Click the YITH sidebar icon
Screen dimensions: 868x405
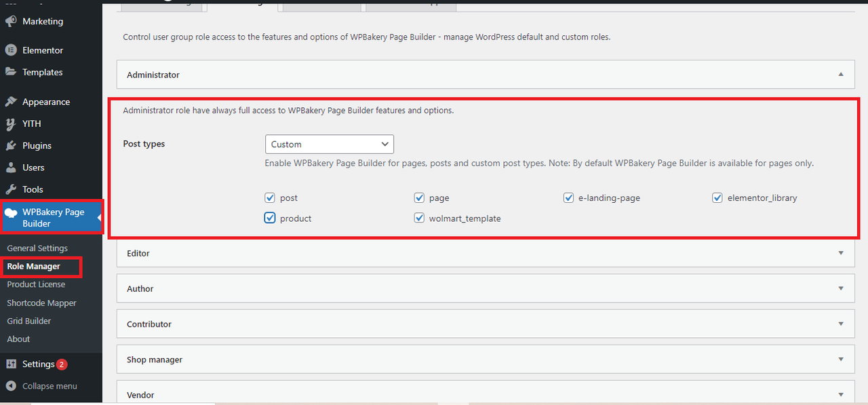point(11,123)
